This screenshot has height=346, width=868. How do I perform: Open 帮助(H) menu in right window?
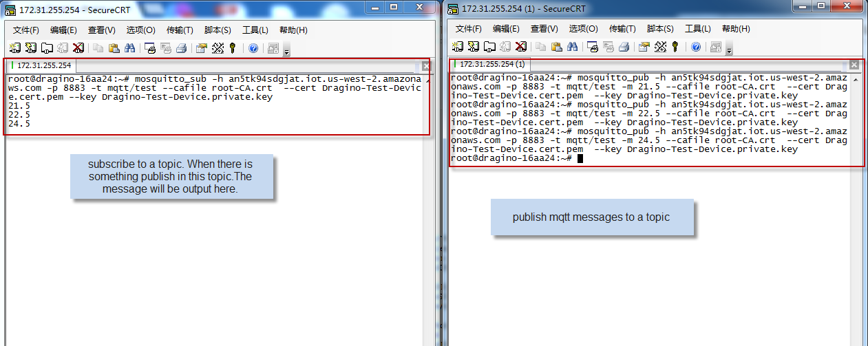pos(736,29)
